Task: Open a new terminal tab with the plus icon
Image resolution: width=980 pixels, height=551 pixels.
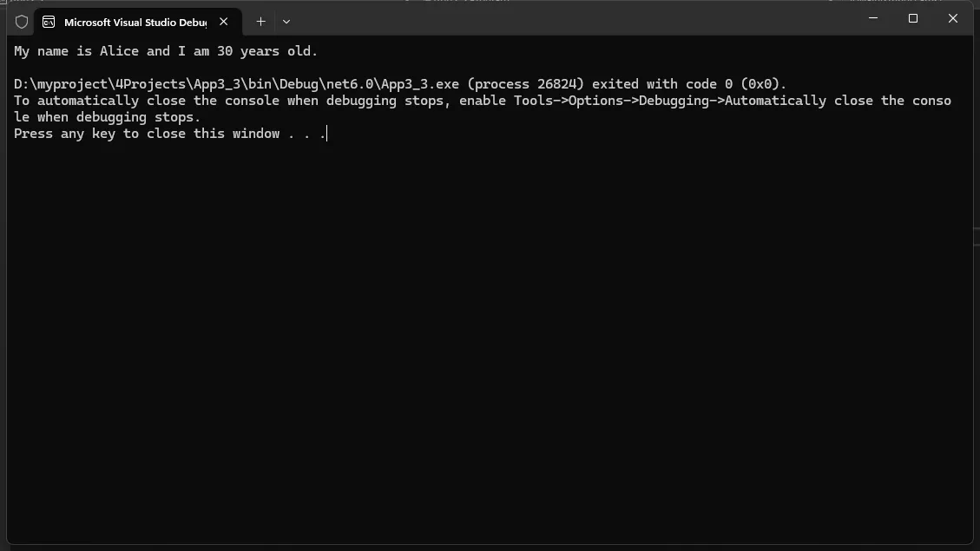Action: 260,22
